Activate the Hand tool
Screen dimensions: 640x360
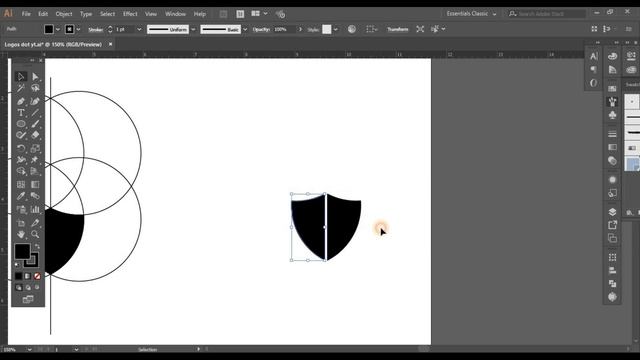21,234
